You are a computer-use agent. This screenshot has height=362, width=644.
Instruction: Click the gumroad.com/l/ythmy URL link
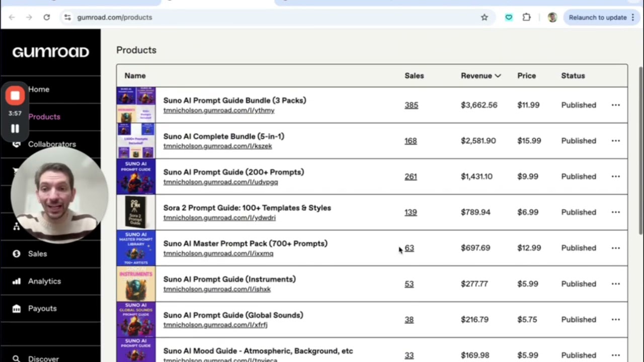point(219,110)
